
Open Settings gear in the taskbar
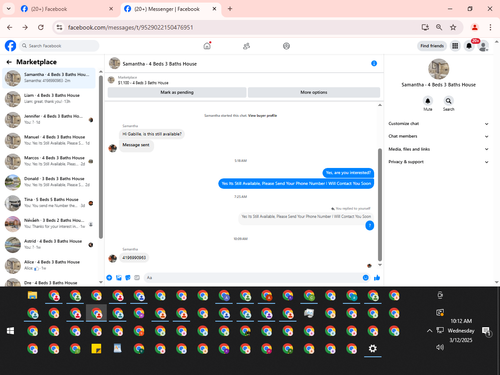(373, 349)
